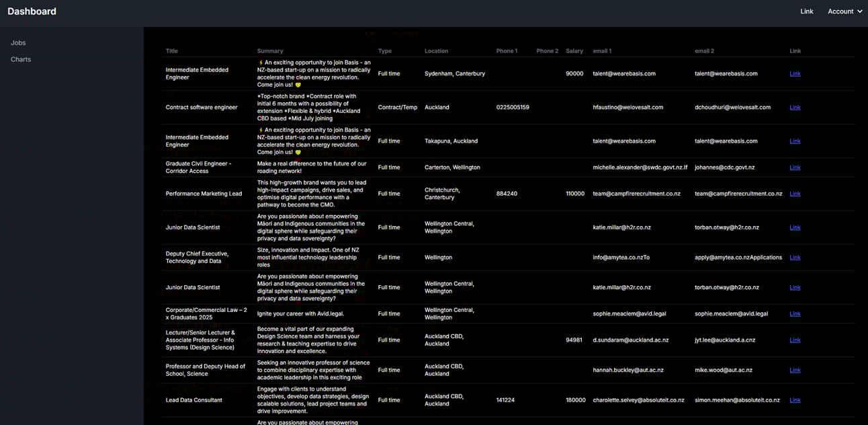
Task: Open the Link for Graduate Civil Engineer row
Action: click(795, 167)
